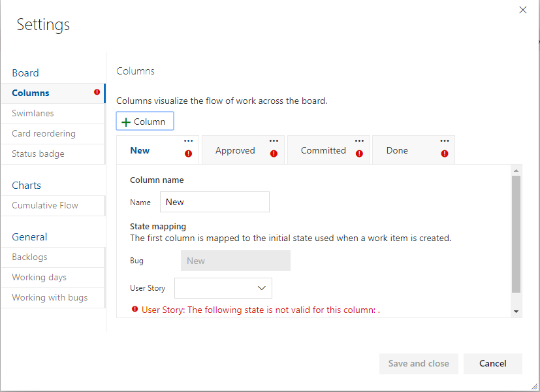The image size is (540, 392).
Task: Open Backlogs settings in sidebar
Action: 53,257
